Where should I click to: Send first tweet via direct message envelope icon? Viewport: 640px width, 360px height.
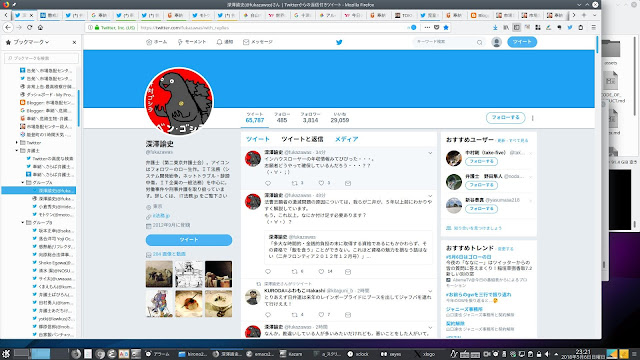click(348, 183)
